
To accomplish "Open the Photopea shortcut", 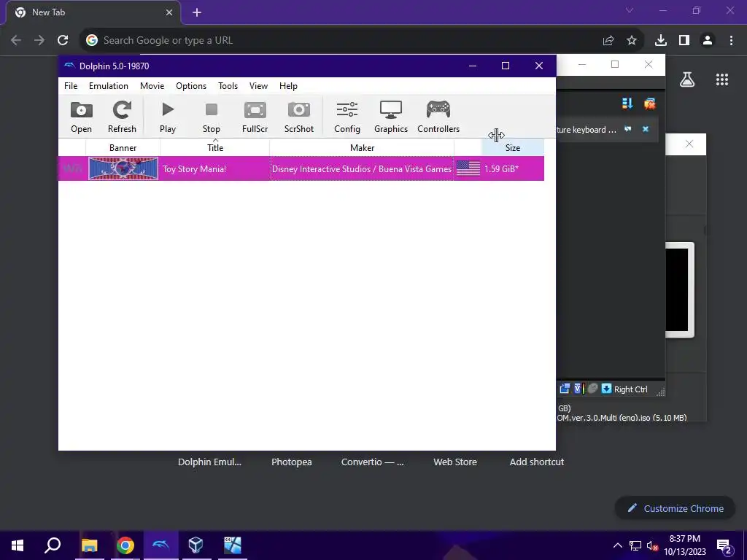I will pos(292,462).
